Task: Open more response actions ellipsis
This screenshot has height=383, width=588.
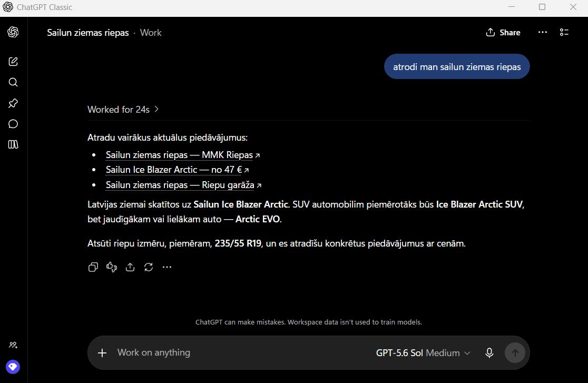Action: [x=167, y=267]
